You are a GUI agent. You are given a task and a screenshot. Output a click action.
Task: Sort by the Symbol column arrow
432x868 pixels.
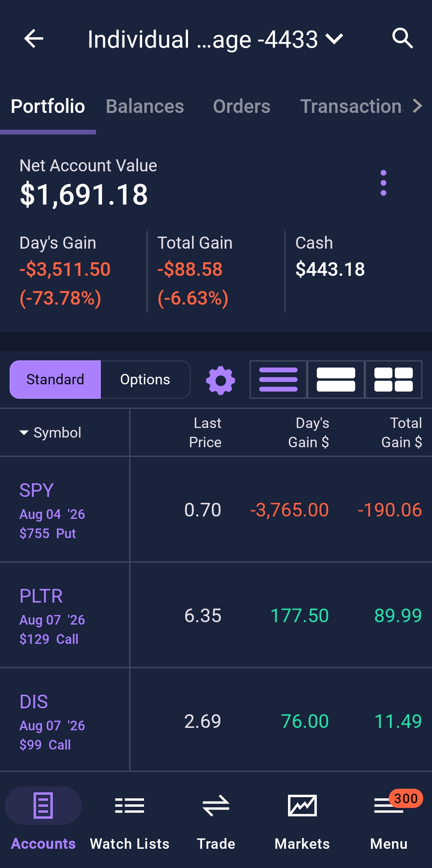(x=24, y=432)
